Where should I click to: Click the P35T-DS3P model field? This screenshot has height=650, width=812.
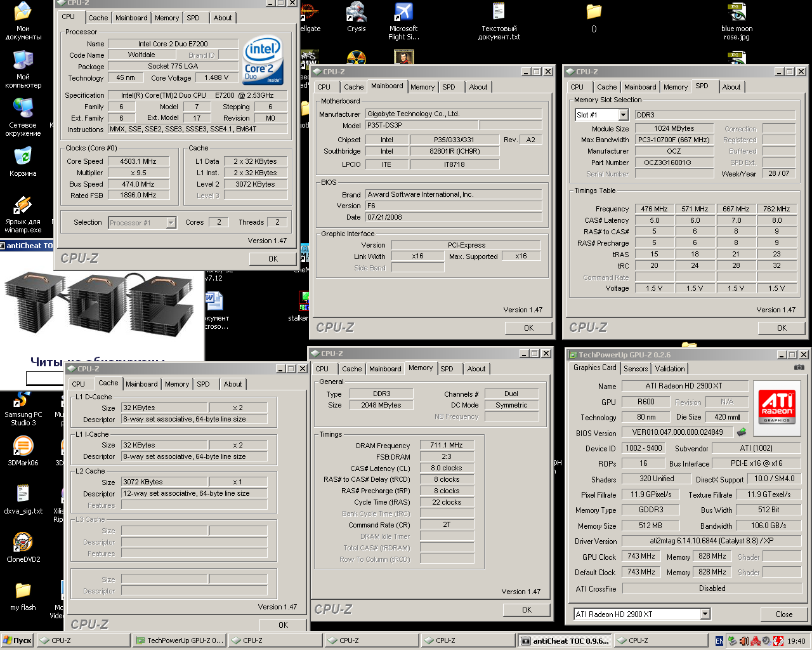(422, 126)
